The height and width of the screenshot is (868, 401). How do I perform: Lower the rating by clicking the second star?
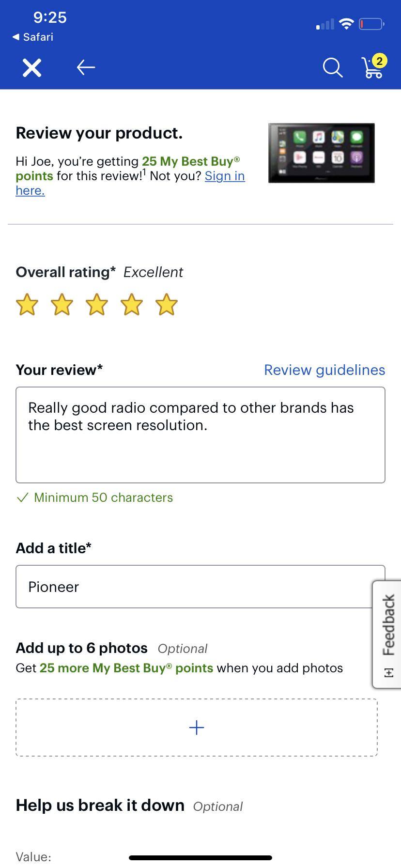point(62,305)
